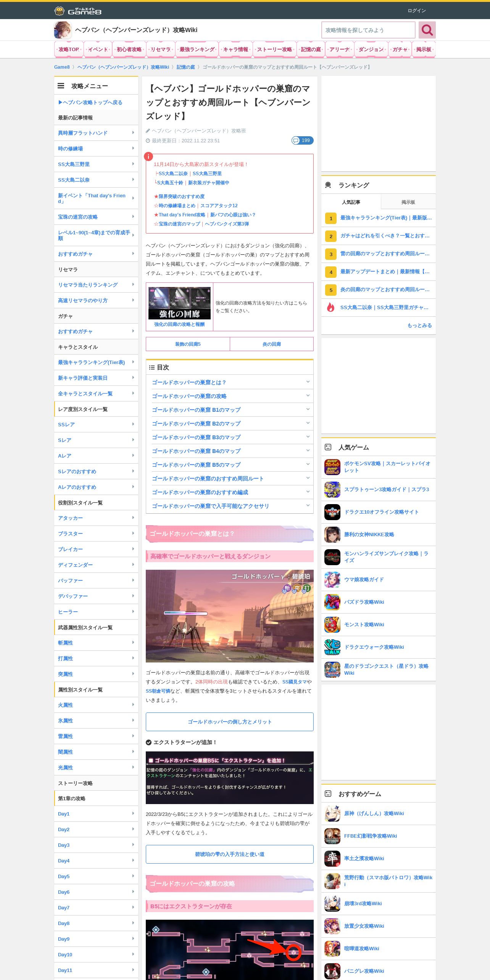Click 碧琥珀の雫の入手方法と使い道 button
The image size is (490, 980).
230,854
